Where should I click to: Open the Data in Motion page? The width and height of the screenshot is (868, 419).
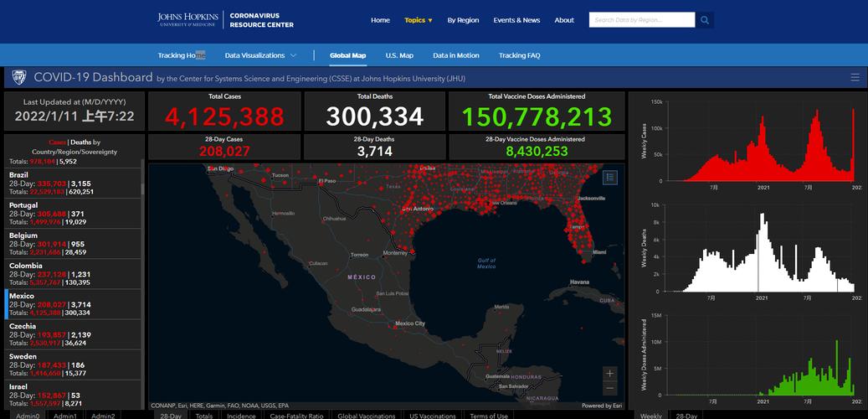[456, 55]
